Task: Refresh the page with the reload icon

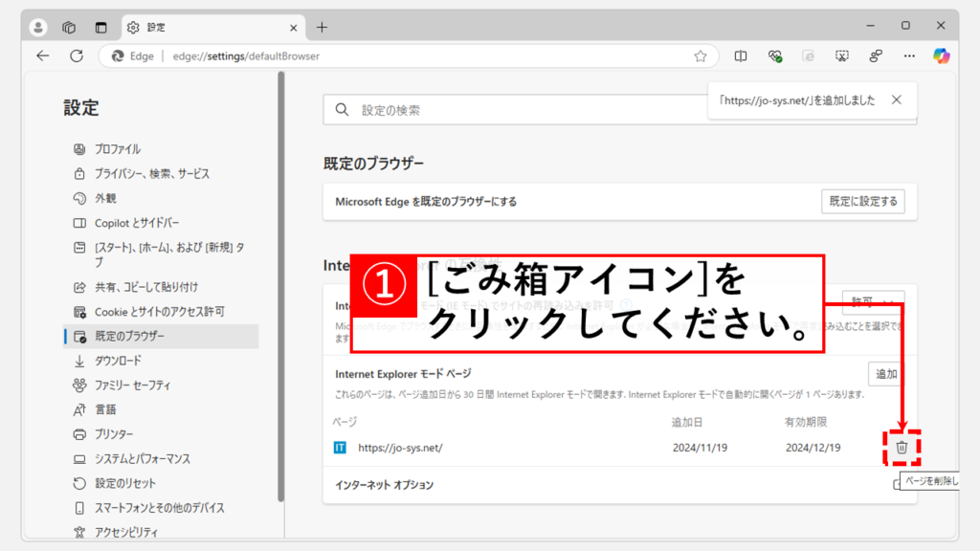Action: pos(76,56)
